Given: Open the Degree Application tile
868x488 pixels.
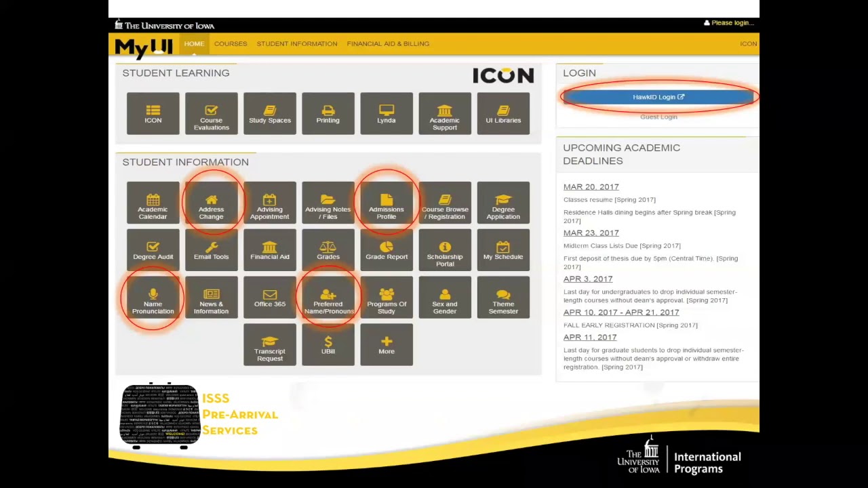Looking at the screenshot, I should click(x=503, y=203).
